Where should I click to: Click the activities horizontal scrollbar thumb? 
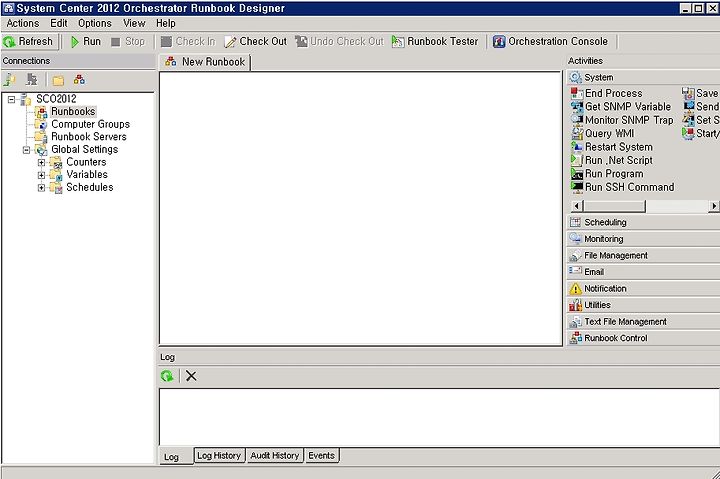pyautogui.click(x=614, y=206)
